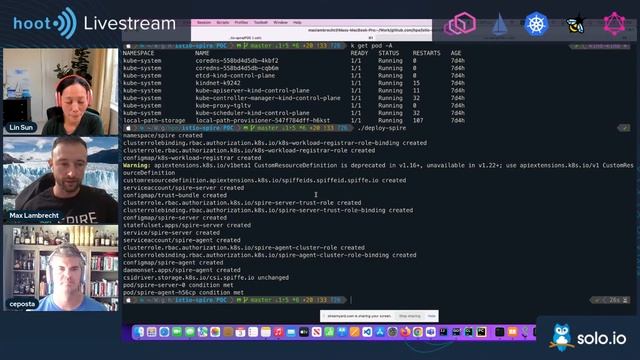Click 'serviceaccount/spire-server created' line
This screenshot has width=640, height=360.
[183, 188]
